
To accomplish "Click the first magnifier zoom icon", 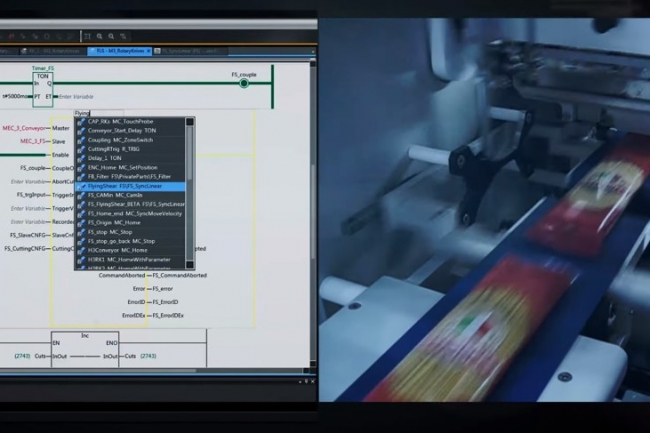I will click(x=99, y=36).
